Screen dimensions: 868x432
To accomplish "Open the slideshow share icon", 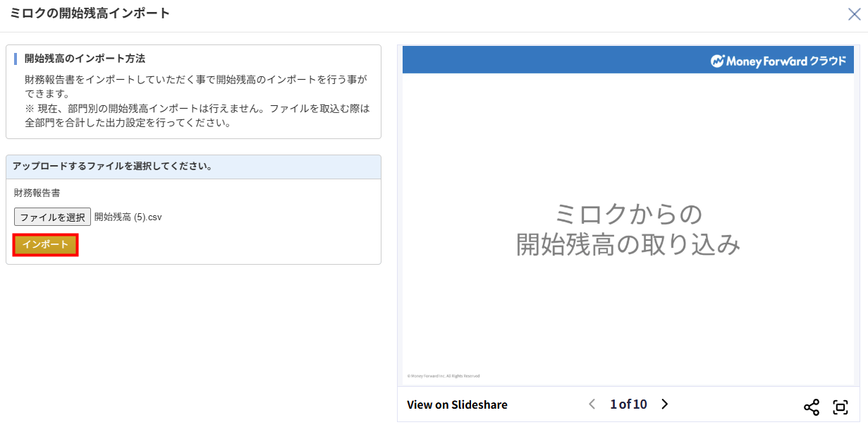I will (x=812, y=407).
